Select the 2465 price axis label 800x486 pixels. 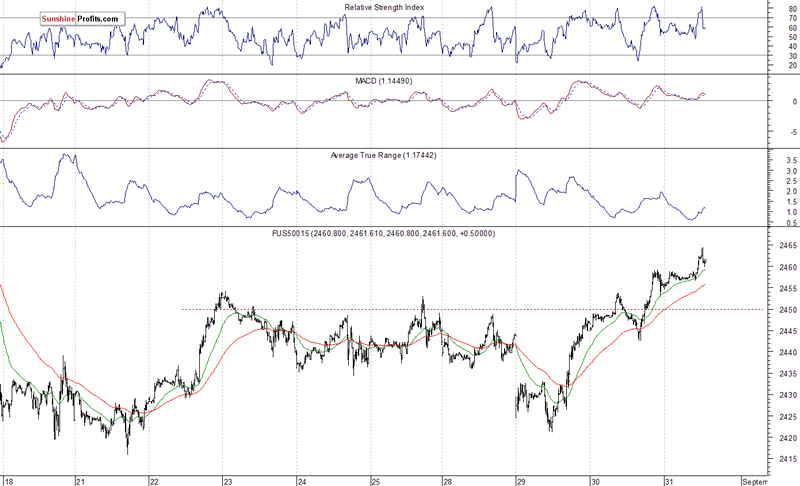pos(785,246)
